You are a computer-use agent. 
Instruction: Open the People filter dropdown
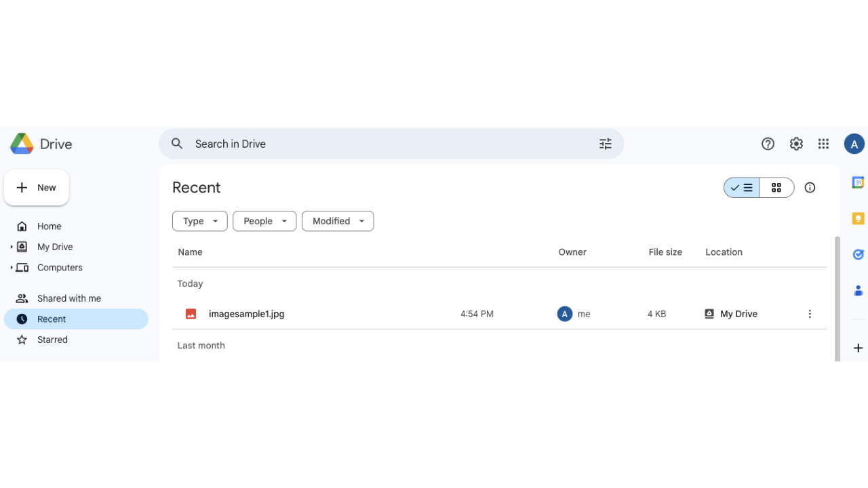pos(264,221)
